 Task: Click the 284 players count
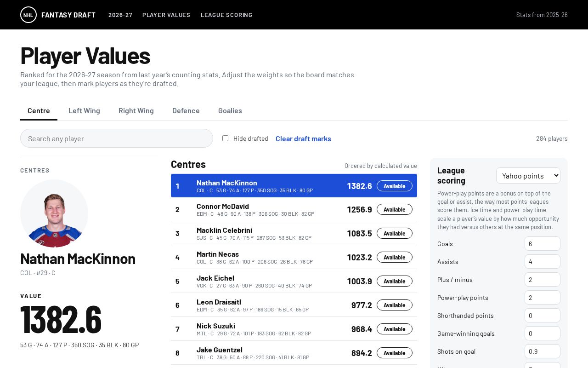point(552,138)
